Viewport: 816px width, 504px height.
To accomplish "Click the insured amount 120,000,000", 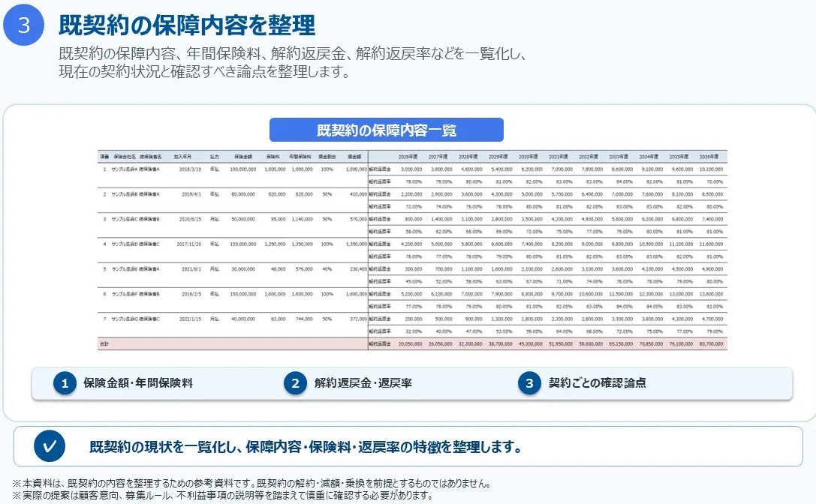I will [x=243, y=244].
